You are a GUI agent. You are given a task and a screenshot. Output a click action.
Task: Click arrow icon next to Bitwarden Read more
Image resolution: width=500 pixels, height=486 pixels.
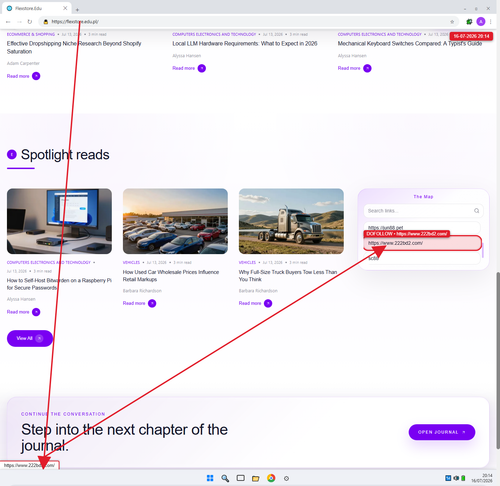tap(36, 312)
